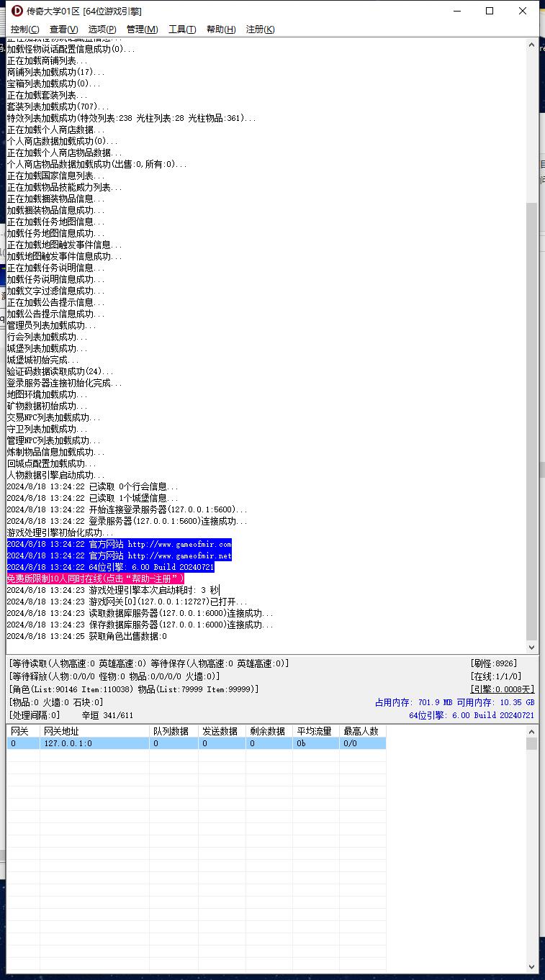
Task: Click the 特效列表加载成功 log line
Action: click(131, 118)
